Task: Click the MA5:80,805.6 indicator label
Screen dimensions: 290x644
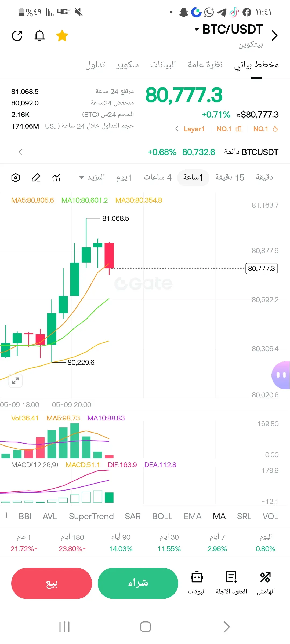Action: tap(32, 200)
